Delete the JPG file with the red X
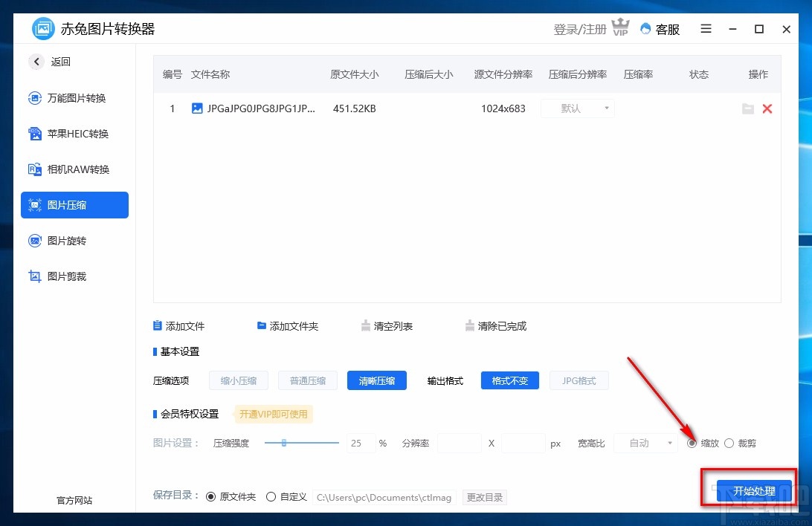Screen dimensions: 812x526 coord(767,108)
